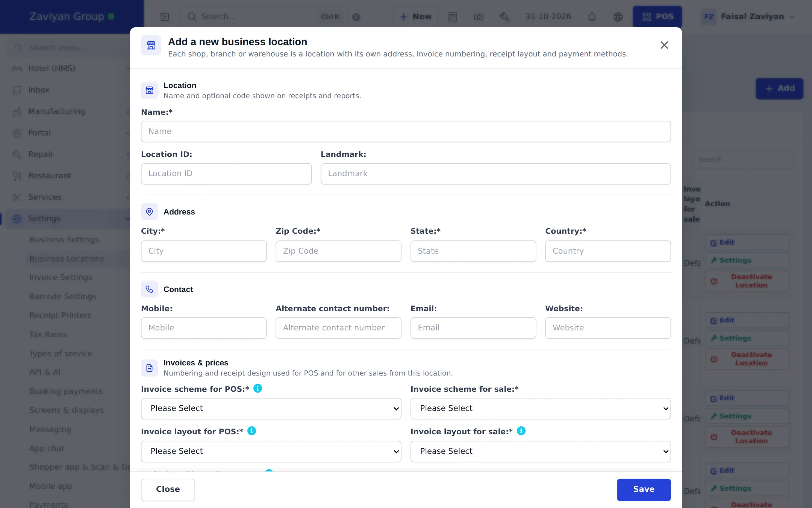
Task: Click the Restaurant fork icon in sidebar
Action: [17, 176]
